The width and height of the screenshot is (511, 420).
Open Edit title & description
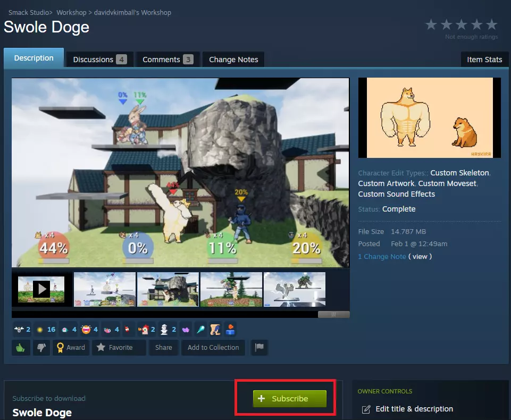click(x=414, y=409)
